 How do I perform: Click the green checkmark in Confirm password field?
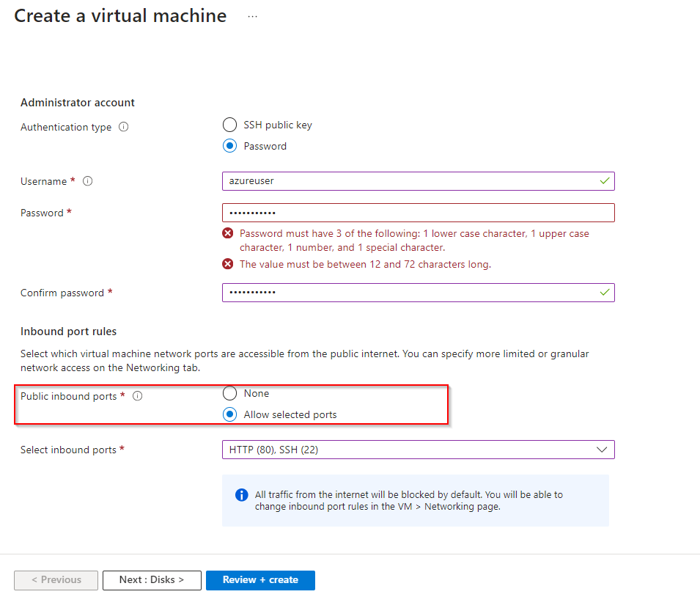(x=604, y=292)
